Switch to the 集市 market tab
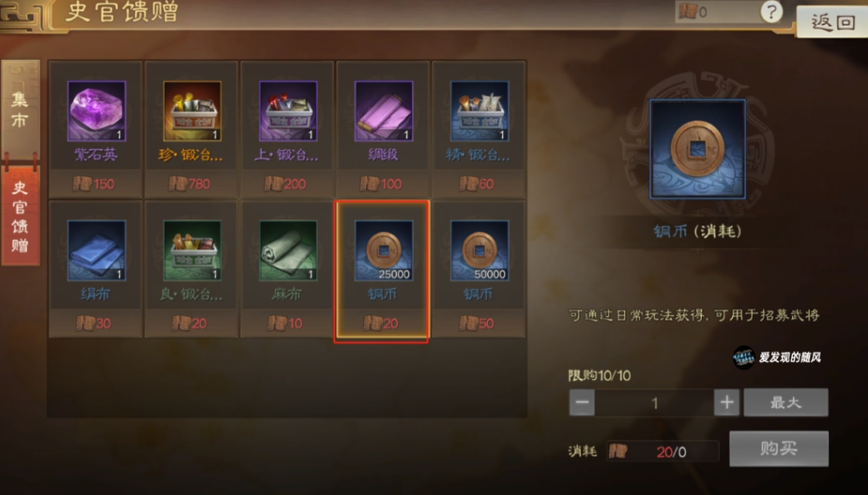Viewport: 868px width, 495px height. click(x=21, y=109)
